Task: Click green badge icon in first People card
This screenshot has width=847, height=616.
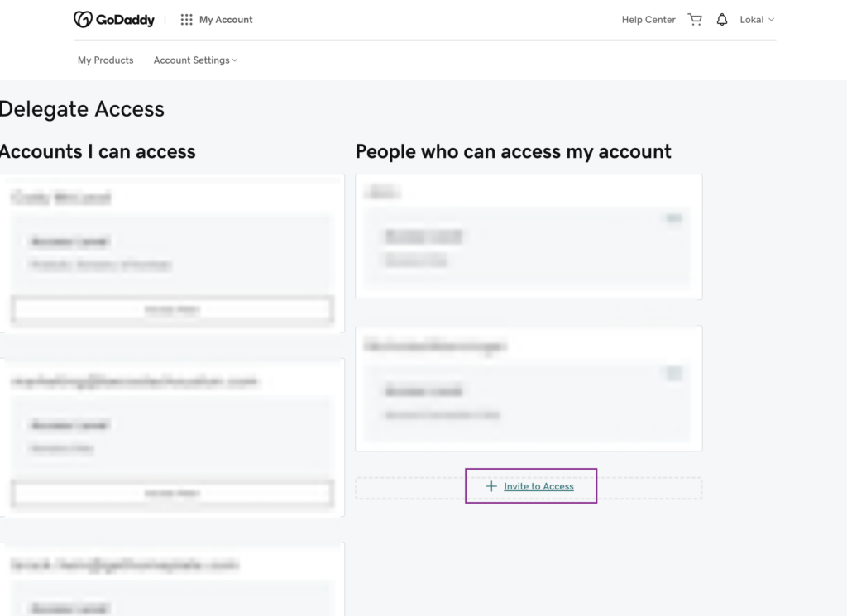Action: 674,218
